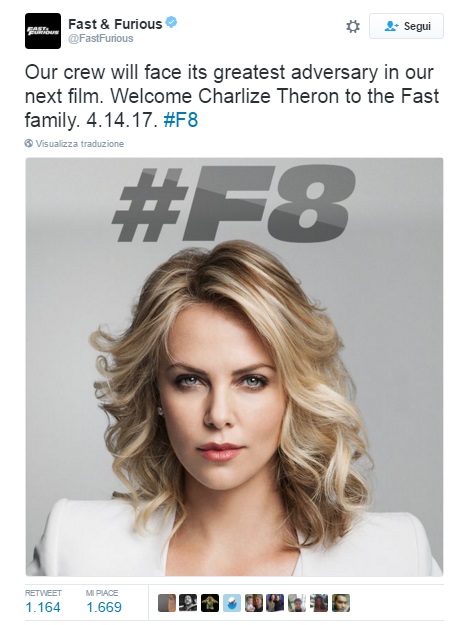
Task: Click the person-plus icon in Segui
Action: click(391, 26)
